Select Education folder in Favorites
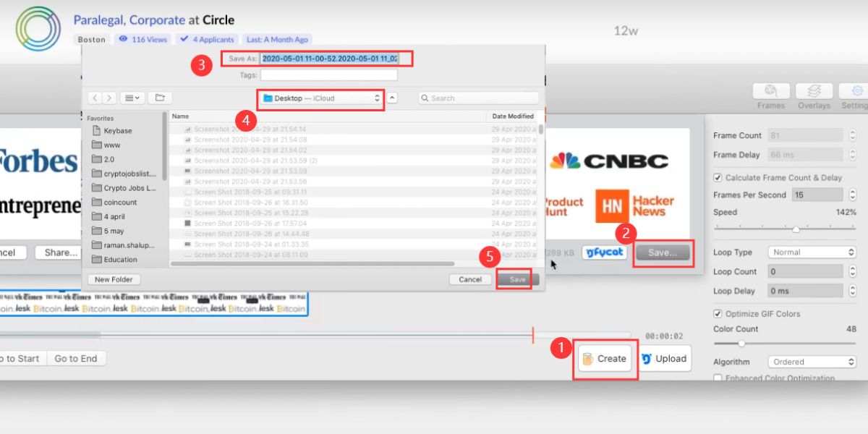Viewport: 868px width, 434px height. tap(115, 260)
